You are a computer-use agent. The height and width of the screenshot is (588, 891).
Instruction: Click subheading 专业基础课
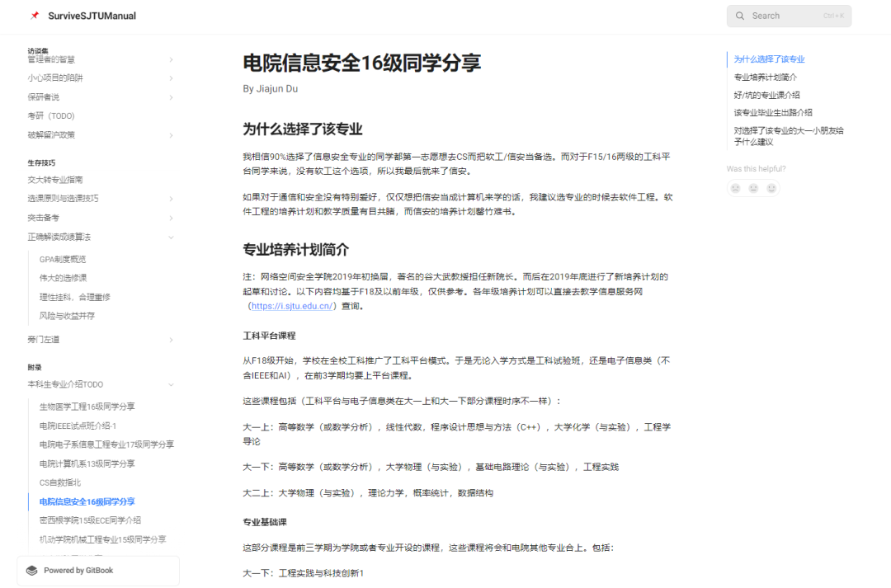pyautogui.click(x=265, y=522)
